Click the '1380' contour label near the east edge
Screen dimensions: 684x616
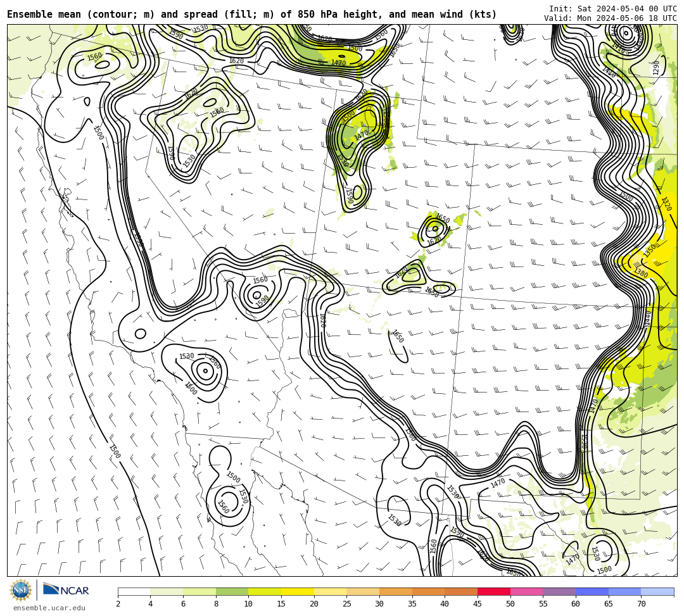[x=641, y=273]
